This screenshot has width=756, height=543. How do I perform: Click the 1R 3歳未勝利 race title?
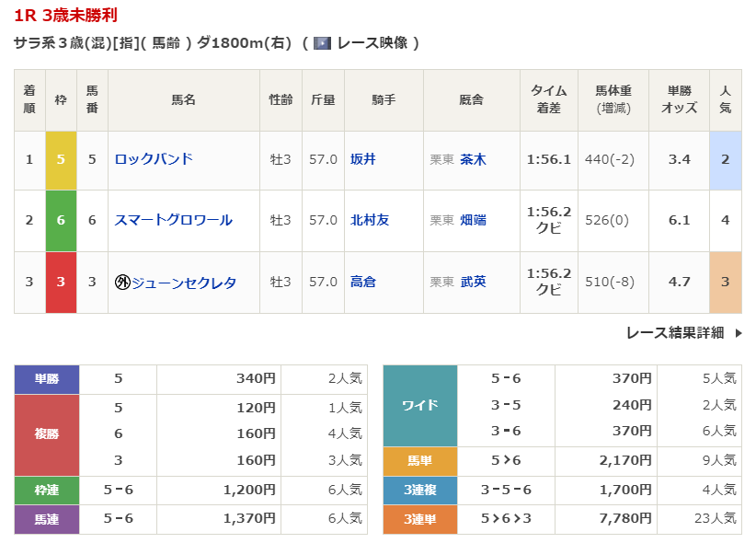[65, 16]
